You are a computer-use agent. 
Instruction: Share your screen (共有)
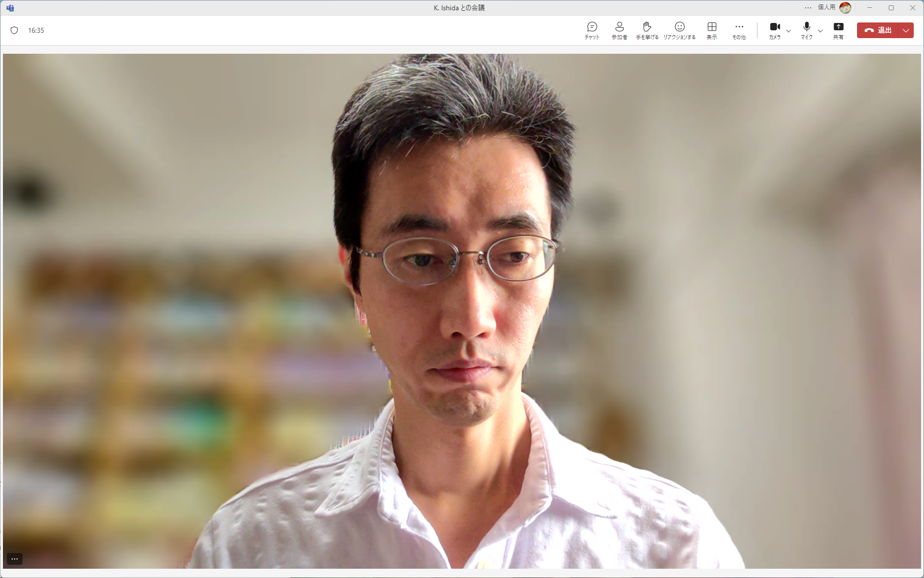click(838, 30)
